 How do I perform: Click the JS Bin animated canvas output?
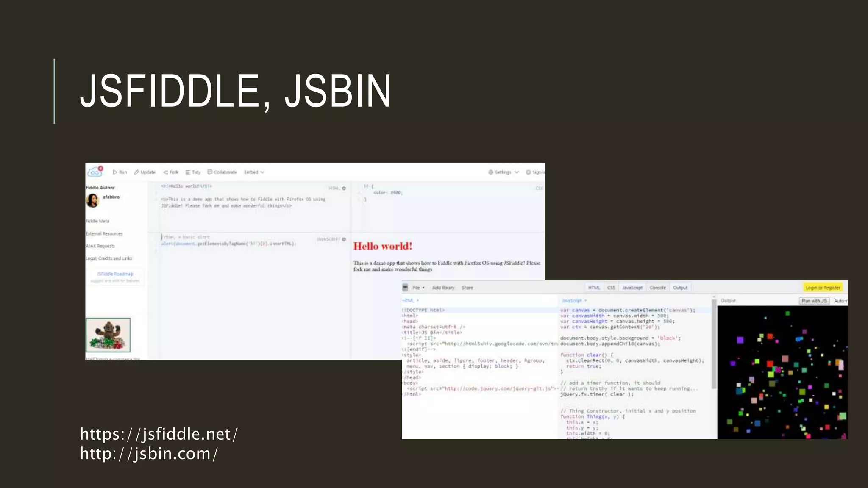click(782, 372)
